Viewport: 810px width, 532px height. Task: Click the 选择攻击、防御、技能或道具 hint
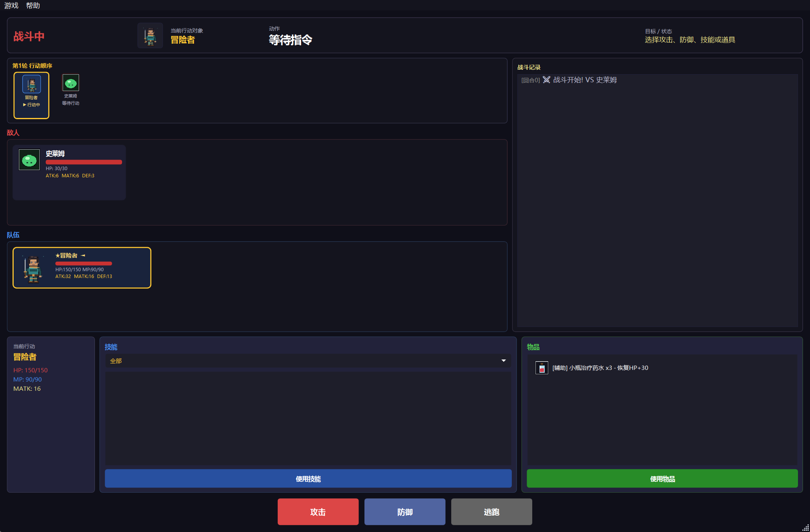tap(690, 40)
